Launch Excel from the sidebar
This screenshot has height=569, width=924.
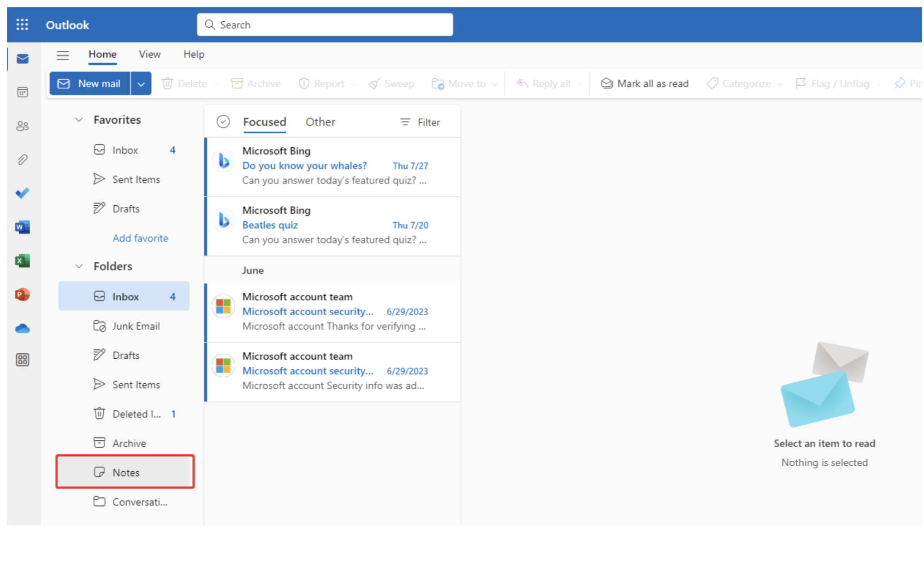[23, 261]
